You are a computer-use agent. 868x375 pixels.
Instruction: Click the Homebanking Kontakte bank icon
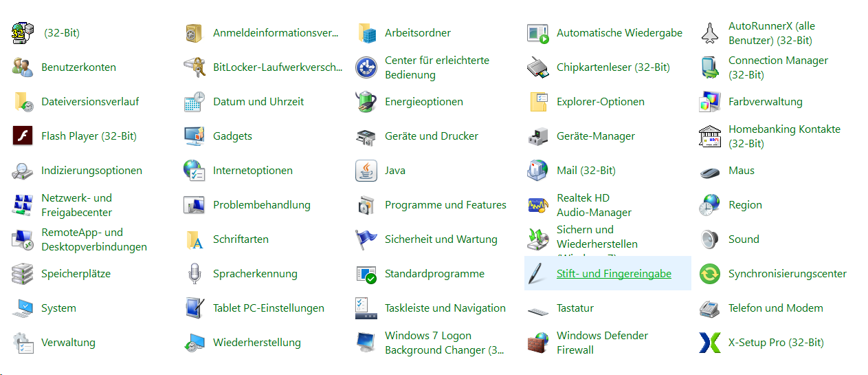click(x=710, y=136)
